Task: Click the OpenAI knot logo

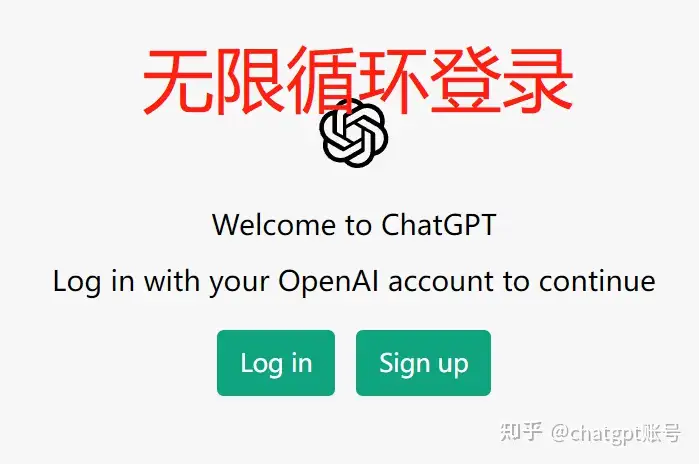Action: pos(354,133)
